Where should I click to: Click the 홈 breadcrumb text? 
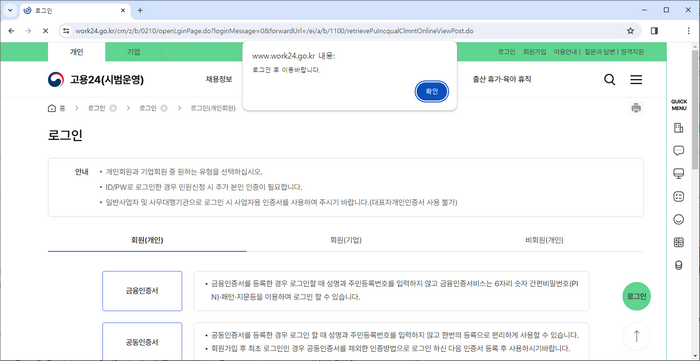coord(62,108)
